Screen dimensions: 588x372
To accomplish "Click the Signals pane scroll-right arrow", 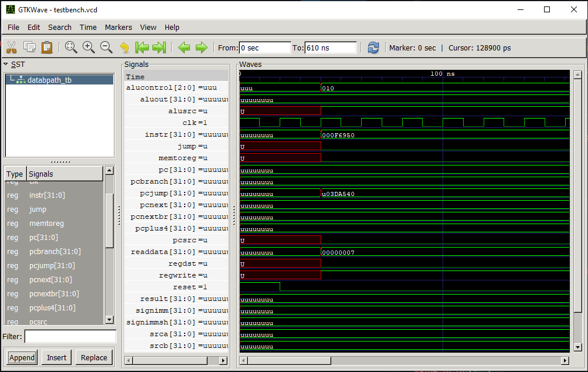I will pyautogui.click(x=223, y=360).
